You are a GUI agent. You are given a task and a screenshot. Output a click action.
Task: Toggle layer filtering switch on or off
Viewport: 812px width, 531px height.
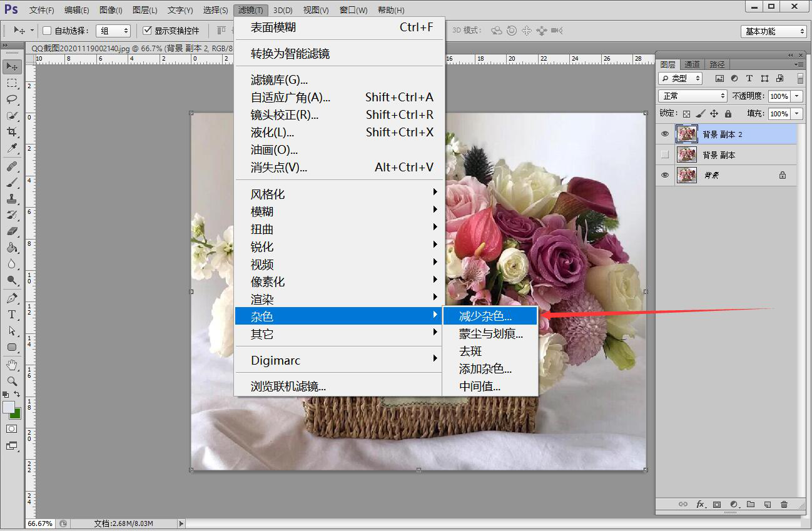[x=800, y=78]
